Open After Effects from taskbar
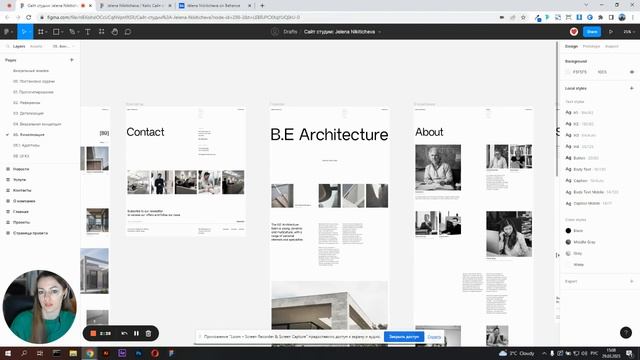 (122, 353)
